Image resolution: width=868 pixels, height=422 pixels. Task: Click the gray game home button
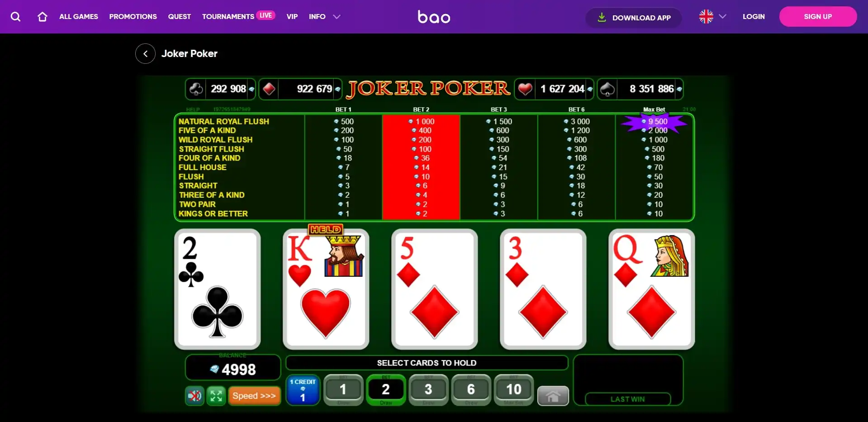click(553, 396)
